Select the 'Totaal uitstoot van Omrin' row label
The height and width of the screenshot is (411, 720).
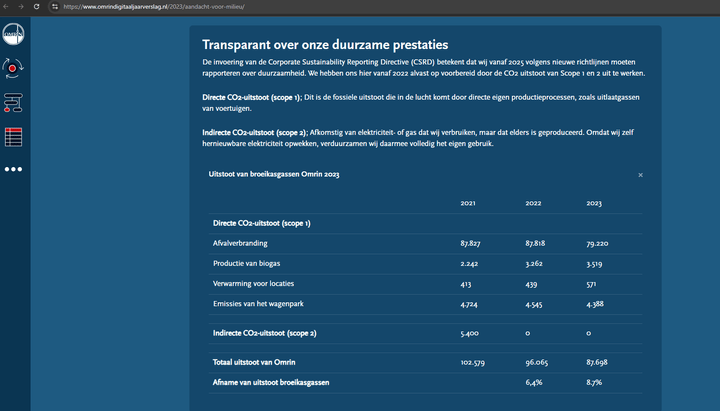254,362
